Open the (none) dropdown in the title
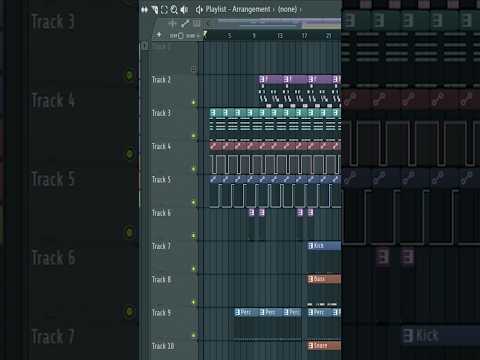 point(287,9)
